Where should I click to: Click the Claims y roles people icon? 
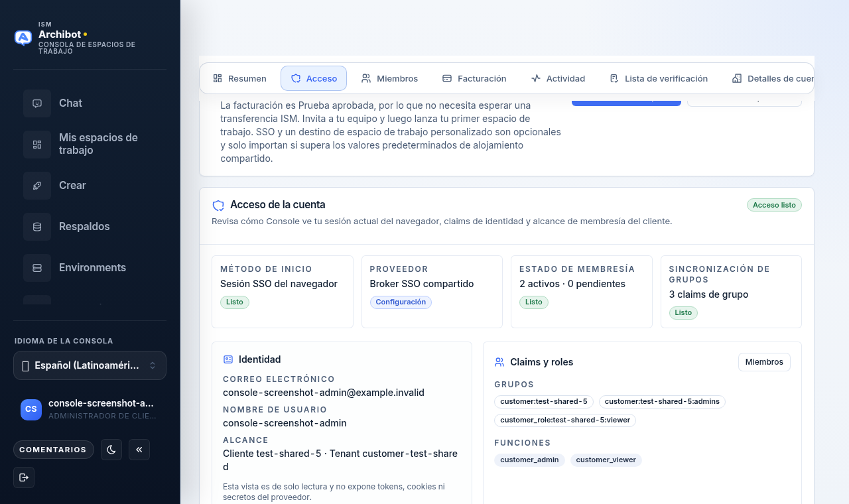click(x=499, y=362)
